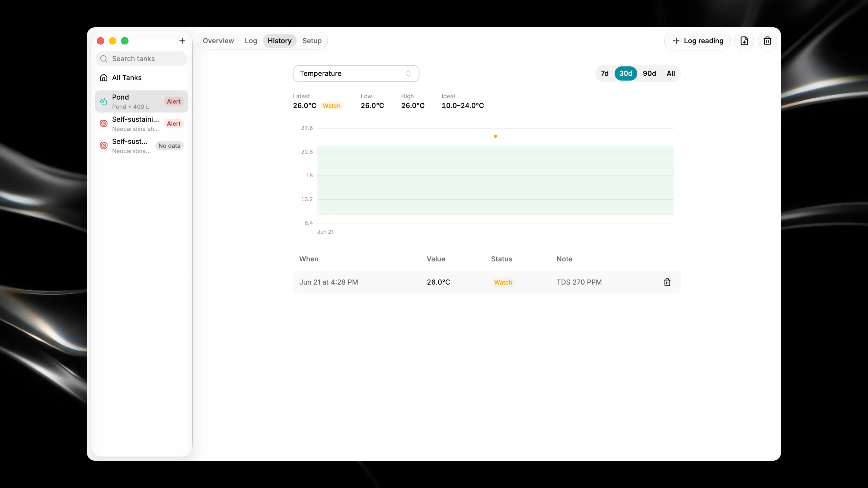Image resolution: width=868 pixels, height=488 pixels.
Task: Select the Self-sustaini... Alert tank
Action: (142, 124)
